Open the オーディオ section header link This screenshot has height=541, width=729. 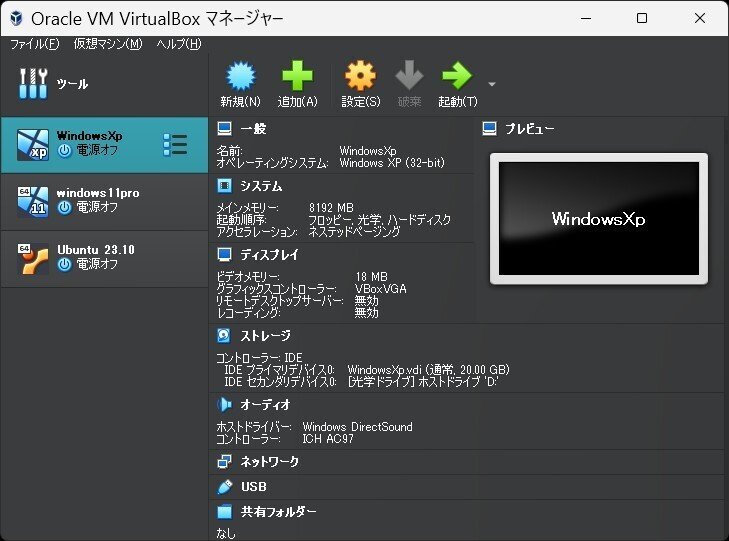point(265,404)
